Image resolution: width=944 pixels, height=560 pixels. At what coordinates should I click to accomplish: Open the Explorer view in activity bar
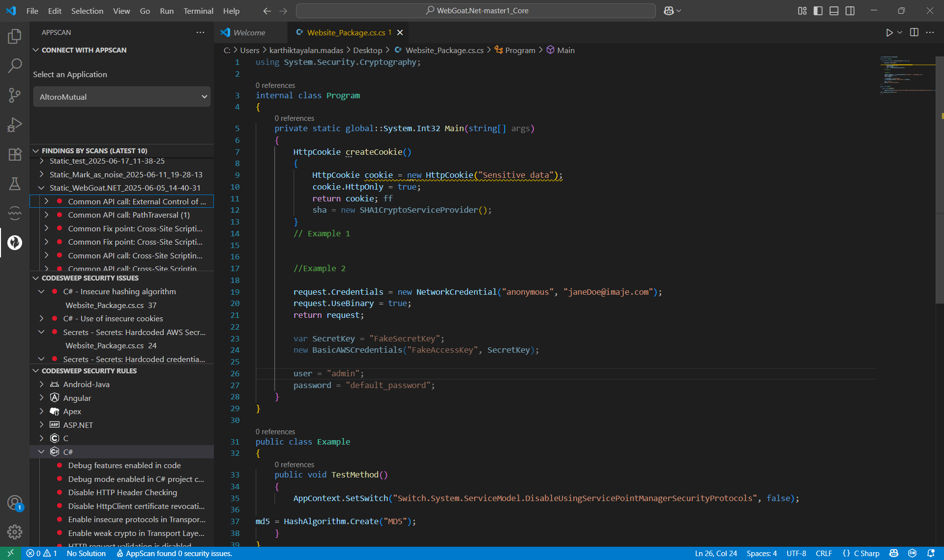pos(15,36)
